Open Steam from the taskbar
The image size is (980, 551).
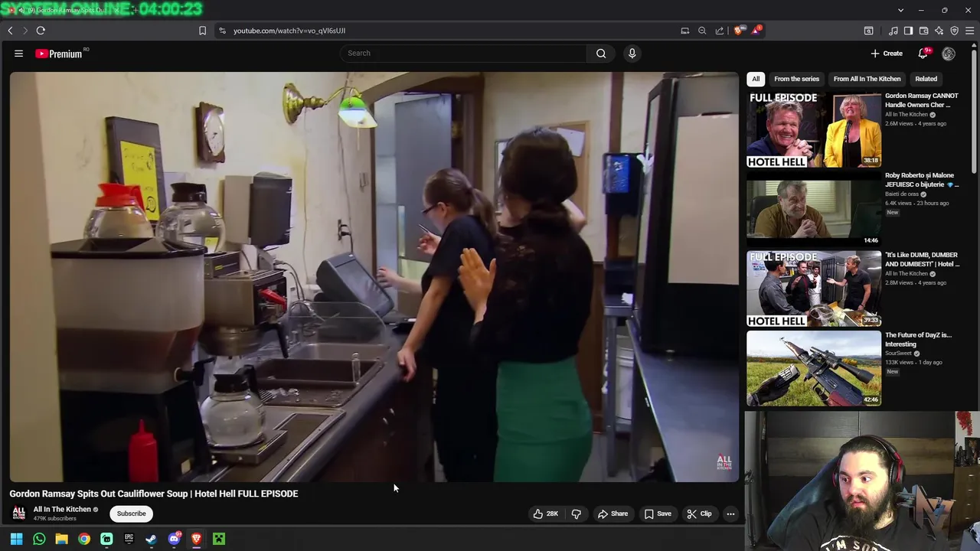[x=151, y=539]
